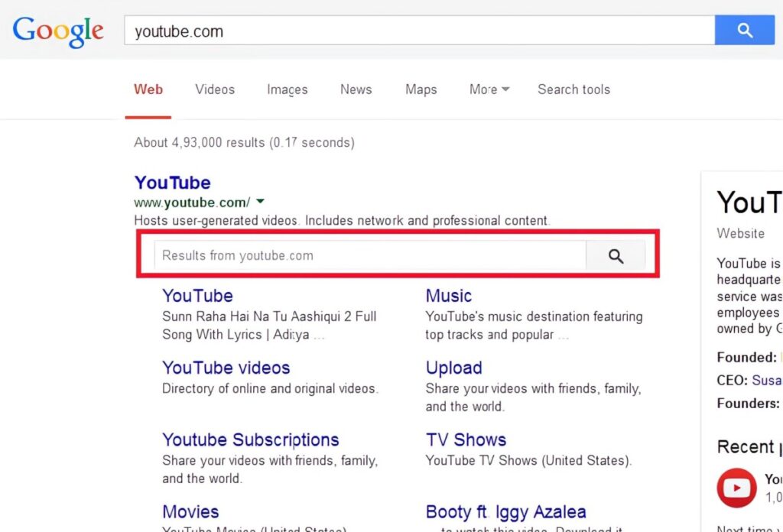783x532 pixels.
Task: Open the dropdown arrow beside www.youtube.com/
Action: tap(260, 202)
